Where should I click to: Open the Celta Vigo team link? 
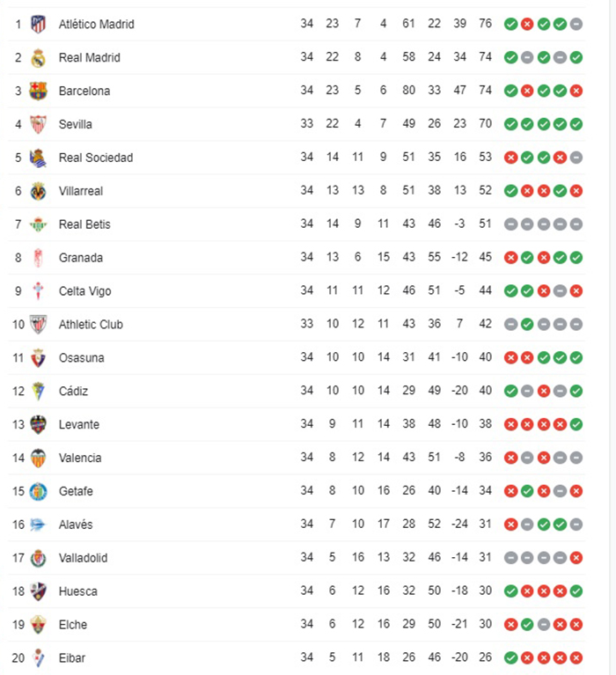point(84,291)
